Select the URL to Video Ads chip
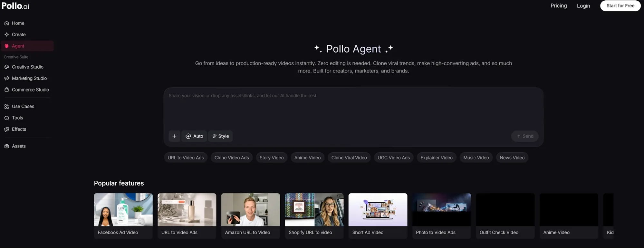Image resolution: width=644 pixels, height=248 pixels. 186,158
